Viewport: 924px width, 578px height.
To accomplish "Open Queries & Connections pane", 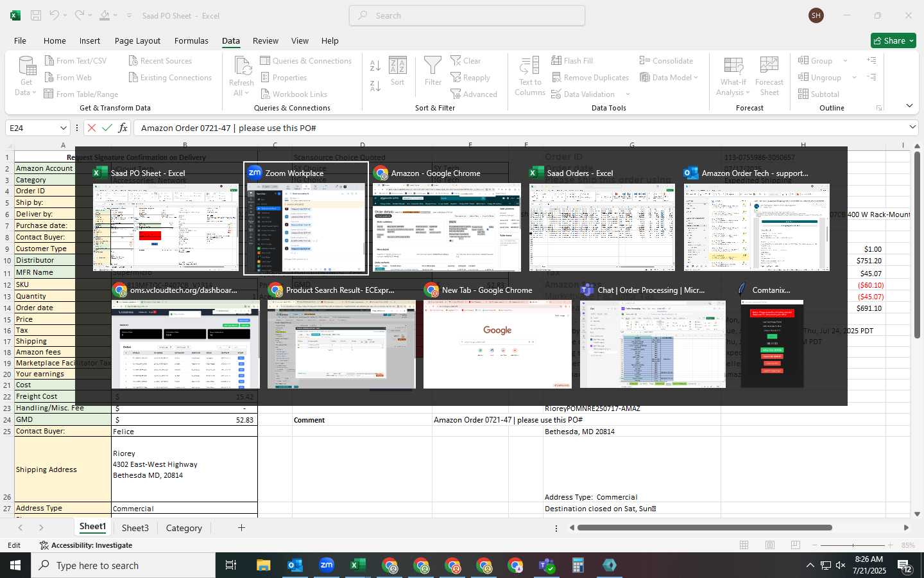I will pos(306,61).
